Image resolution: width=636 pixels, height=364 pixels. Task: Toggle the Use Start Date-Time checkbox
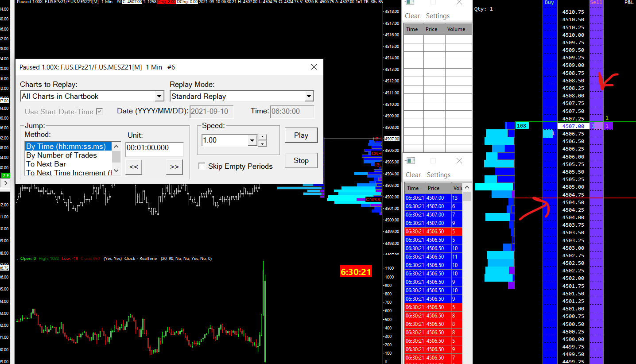pos(100,112)
